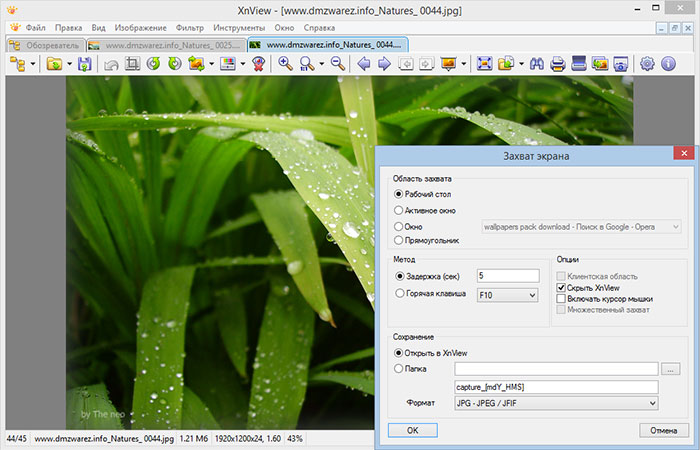Select 'Открыть в XnView' radio button
700x450 pixels.
point(398,353)
